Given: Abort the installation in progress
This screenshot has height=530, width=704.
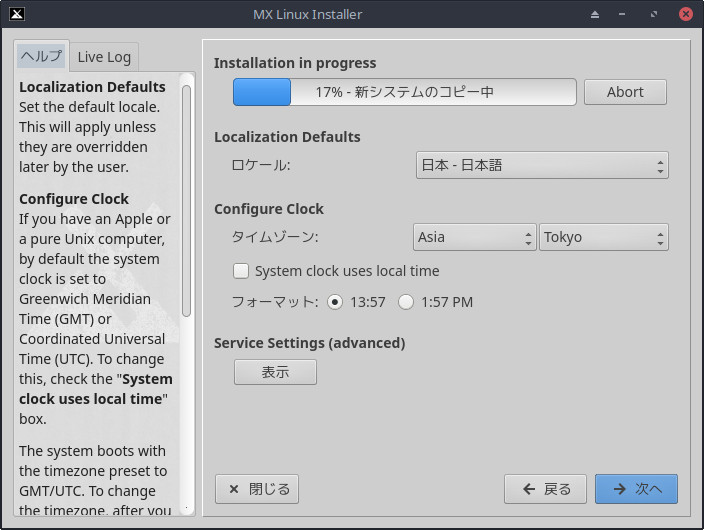Looking at the screenshot, I should [x=625, y=92].
